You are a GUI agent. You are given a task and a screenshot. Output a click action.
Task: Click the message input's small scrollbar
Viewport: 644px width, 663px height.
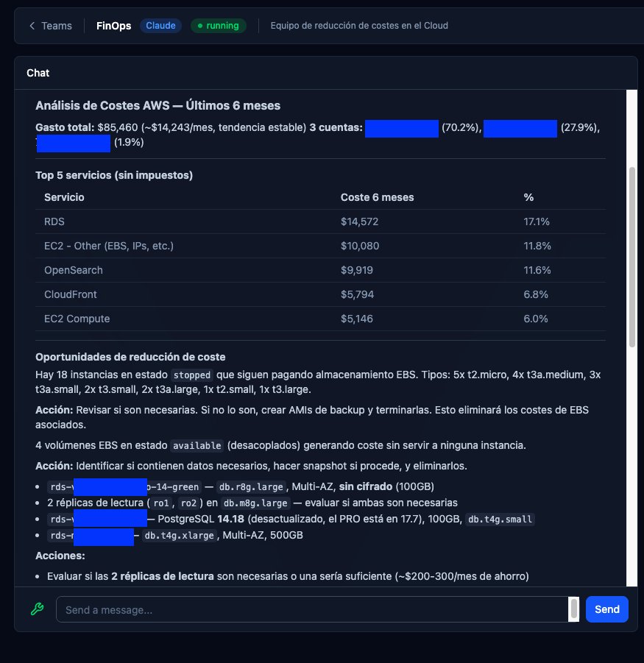(x=574, y=609)
